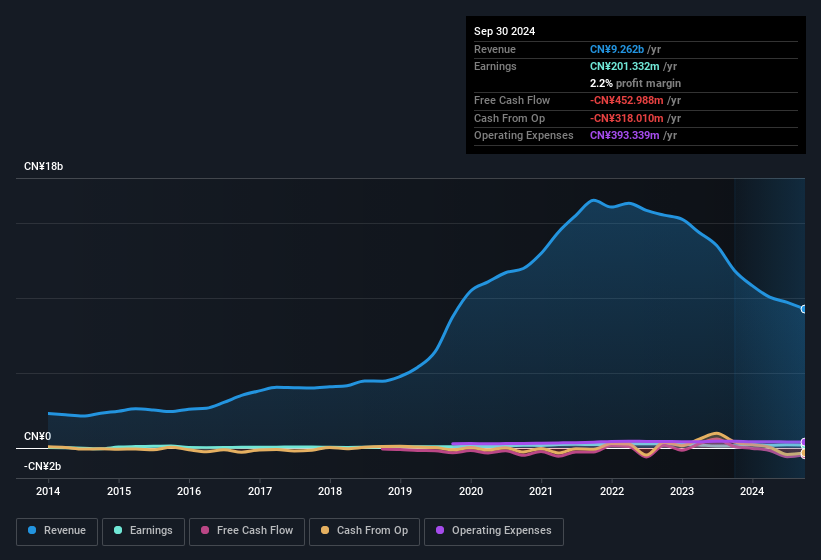Screen dimensions: 821x560
Task: Click the 2021 x-axis label
Action: tap(541, 491)
